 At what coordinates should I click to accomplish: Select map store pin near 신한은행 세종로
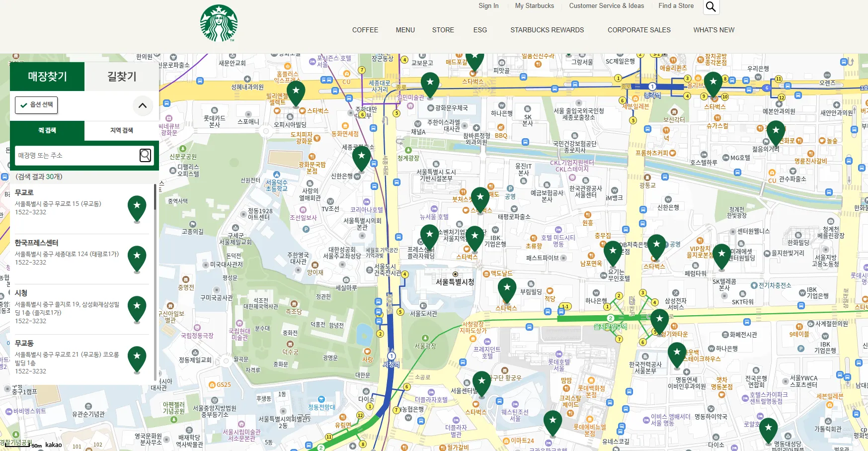(362, 159)
